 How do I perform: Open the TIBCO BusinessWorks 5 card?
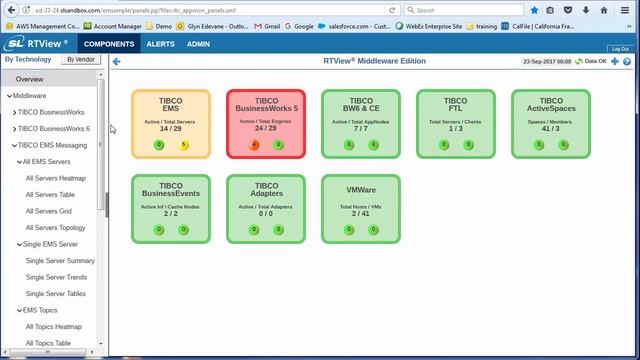tap(266, 124)
